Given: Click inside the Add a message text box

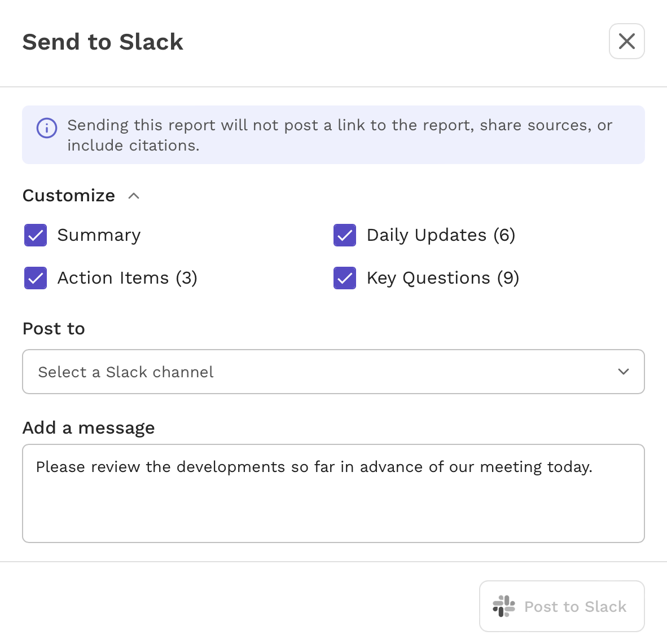Looking at the screenshot, I should pyautogui.click(x=333, y=493).
